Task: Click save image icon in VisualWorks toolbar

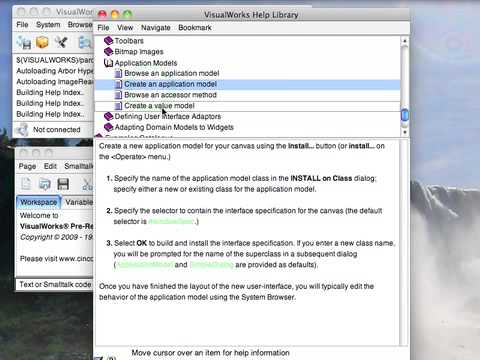Action: pyautogui.click(x=24, y=43)
